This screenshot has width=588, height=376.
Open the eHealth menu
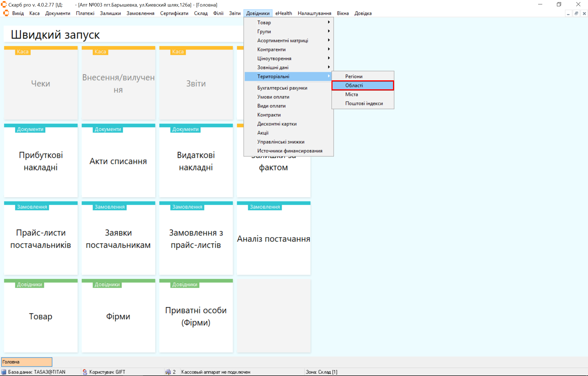pyautogui.click(x=283, y=13)
